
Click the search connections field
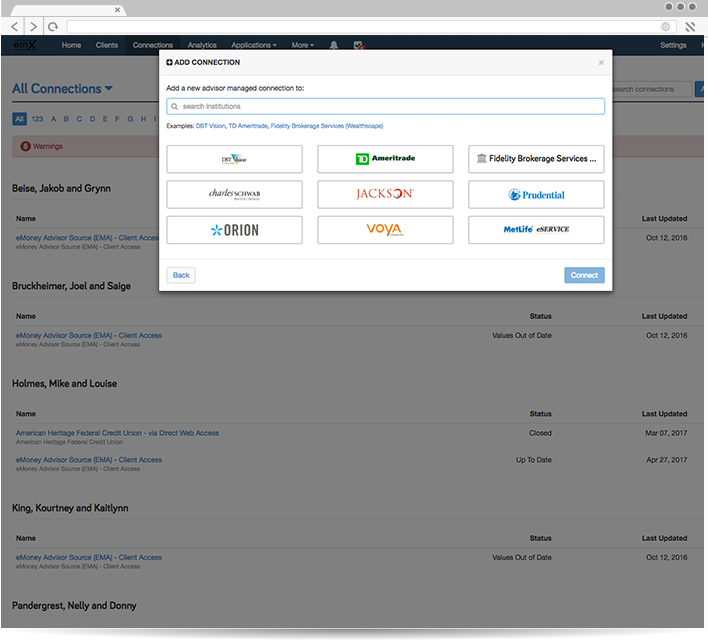tap(650, 89)
